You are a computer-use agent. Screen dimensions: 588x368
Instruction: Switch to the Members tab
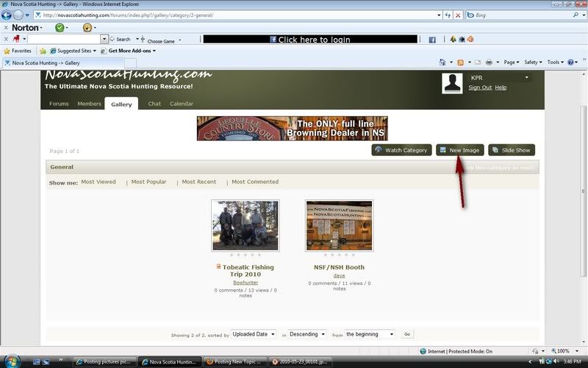pyautogui.click(x=89, y=104)
